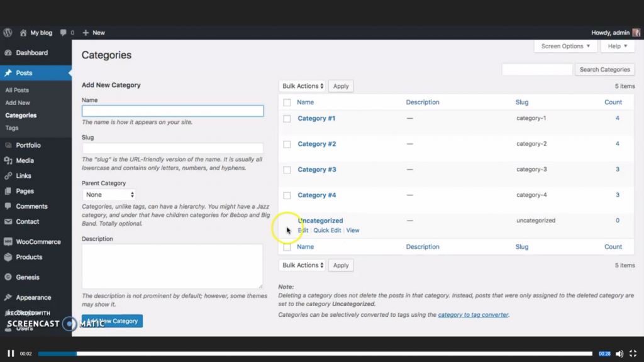Viewport: 644px width, 362px height.
Task: Check the Category #1 checkbox
Action: tap(287, 119)
